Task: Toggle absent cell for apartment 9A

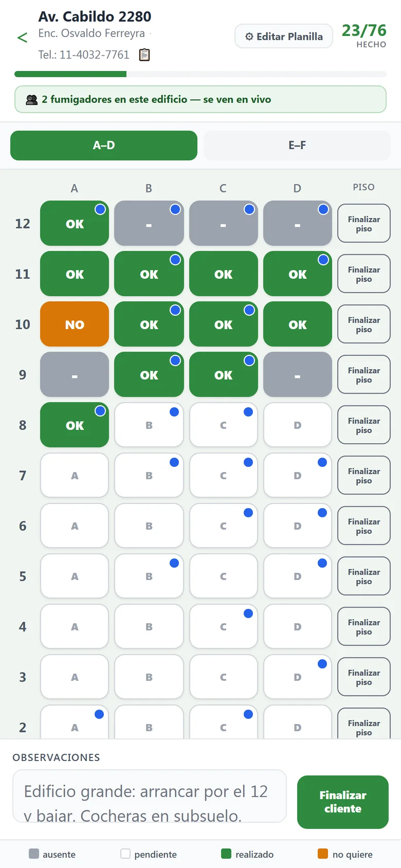Action: click(75, 374)
